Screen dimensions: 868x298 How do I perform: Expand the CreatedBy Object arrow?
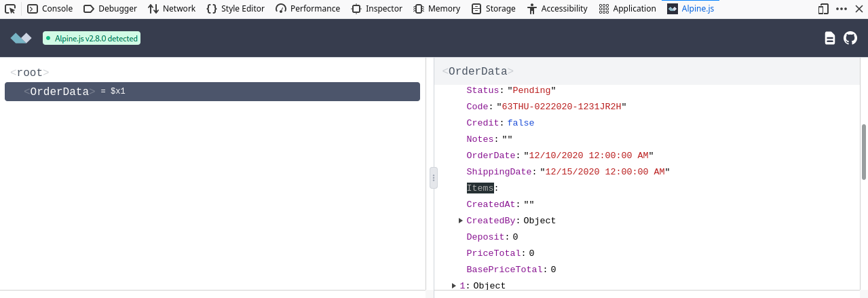tap(461, 221)
